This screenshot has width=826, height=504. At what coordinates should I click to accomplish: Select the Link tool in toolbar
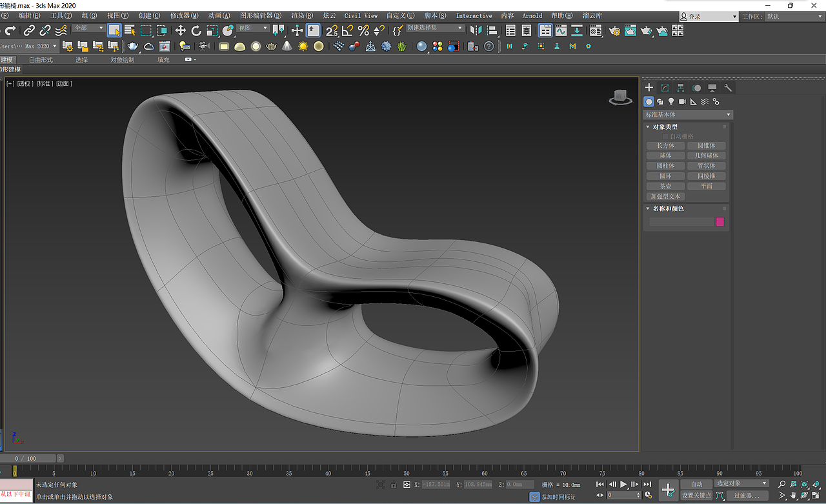pyautogui.click(x=29, y=30)
